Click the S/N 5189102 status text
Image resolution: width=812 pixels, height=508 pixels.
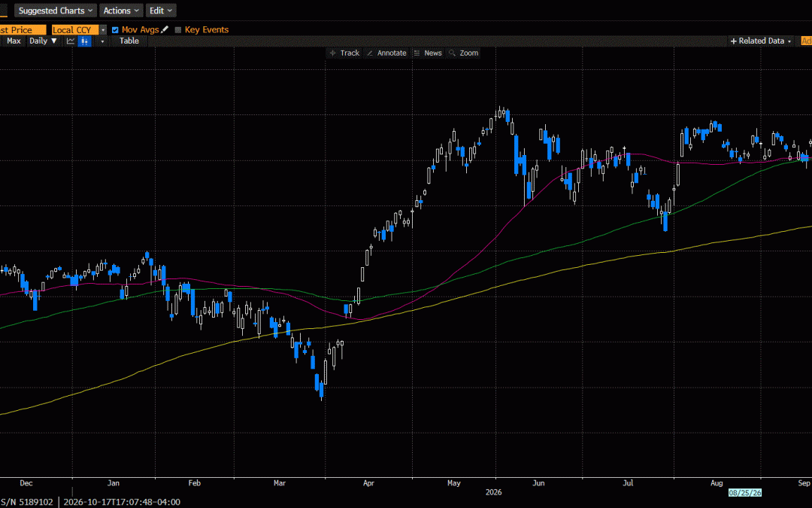26,502
